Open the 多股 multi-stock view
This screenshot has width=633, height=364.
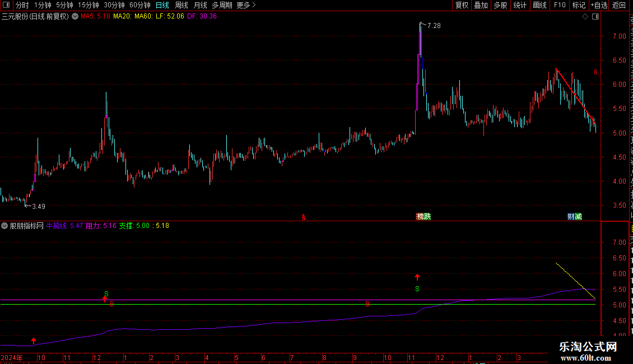point(500,5)
